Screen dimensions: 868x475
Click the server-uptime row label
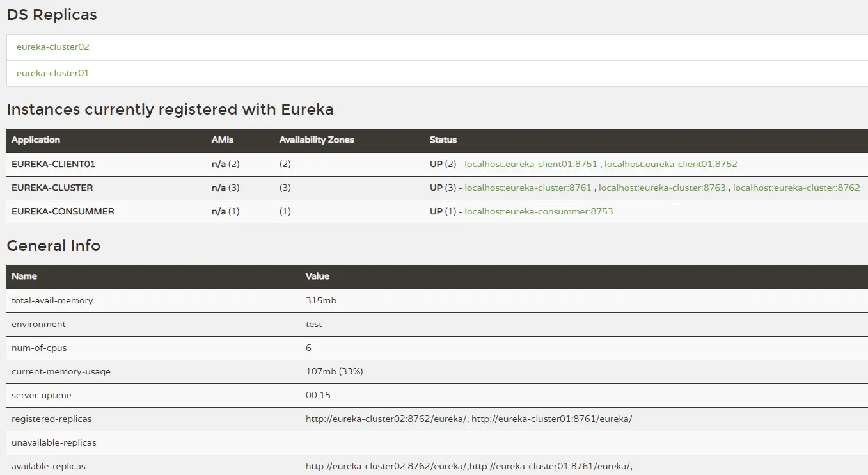[x=42, y=395]
